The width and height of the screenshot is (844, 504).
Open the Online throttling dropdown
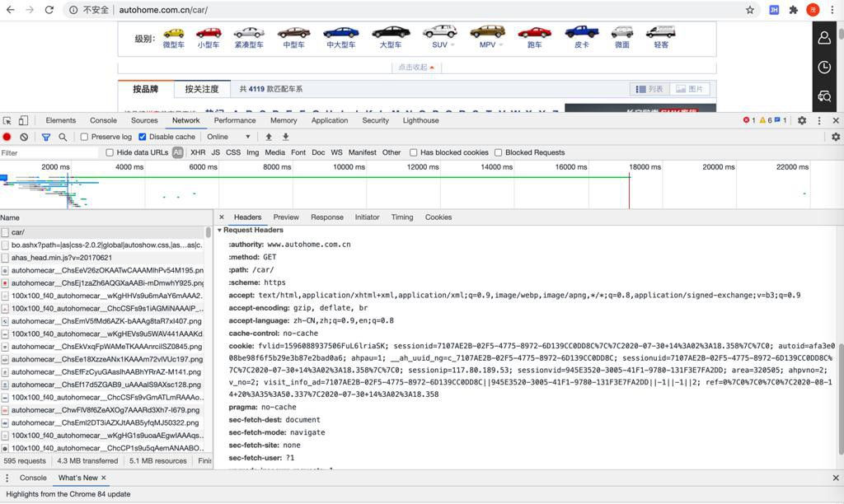228,137
